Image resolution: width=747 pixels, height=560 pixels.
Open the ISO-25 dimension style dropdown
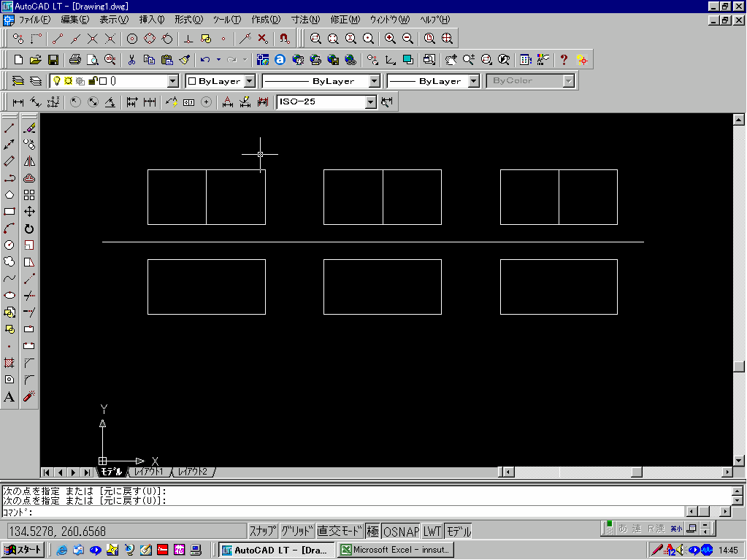(x=371, y=102)
